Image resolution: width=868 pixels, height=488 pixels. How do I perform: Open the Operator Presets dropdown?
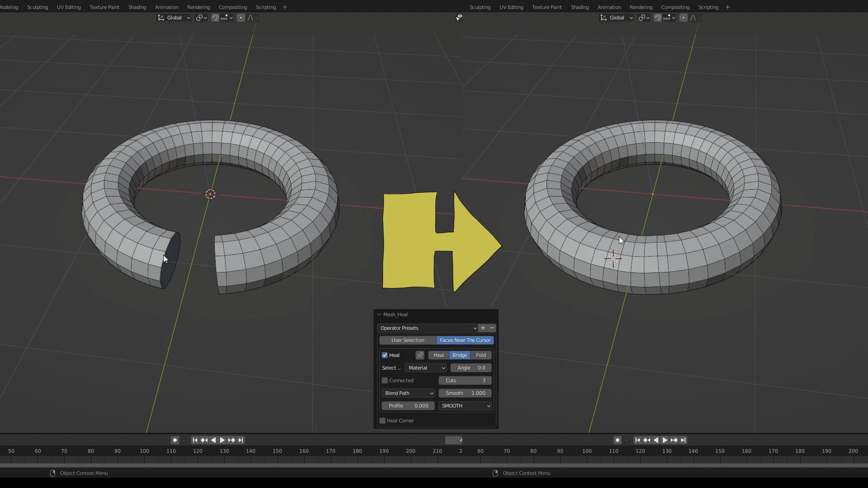point(428,328)
